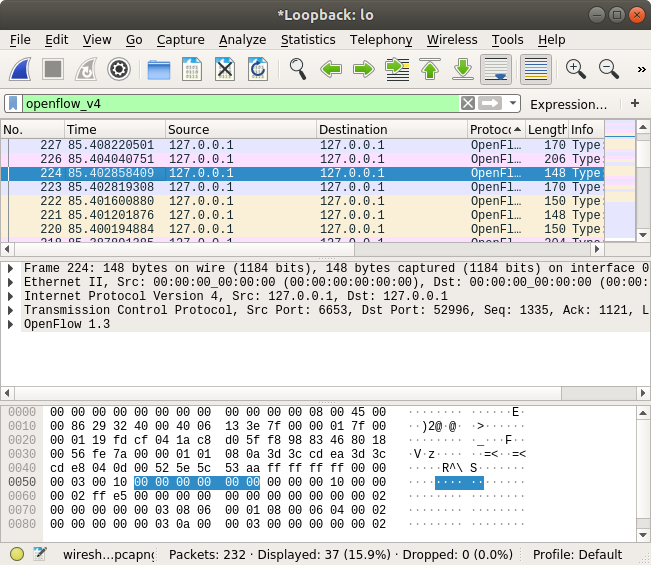Click the hex offset 0050 label
Screen dimensions: 651x565
22,482
